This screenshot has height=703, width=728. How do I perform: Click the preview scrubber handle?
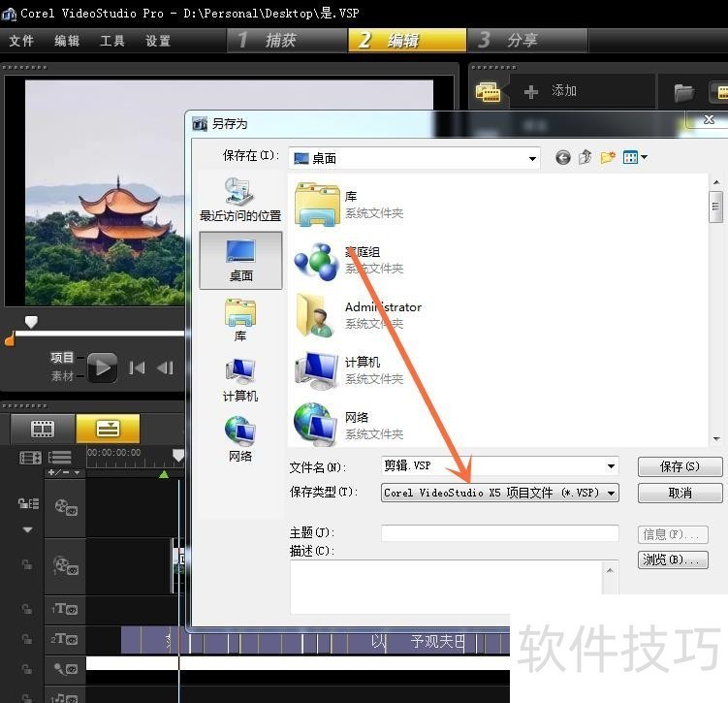(x=31, y=322)
